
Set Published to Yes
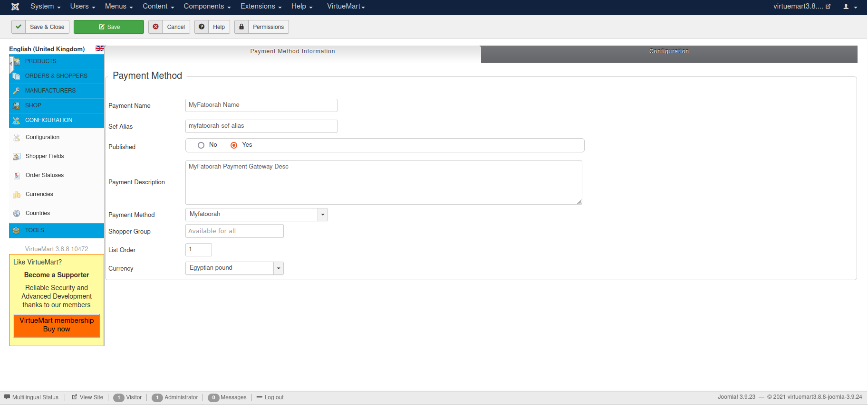[234, 145]
